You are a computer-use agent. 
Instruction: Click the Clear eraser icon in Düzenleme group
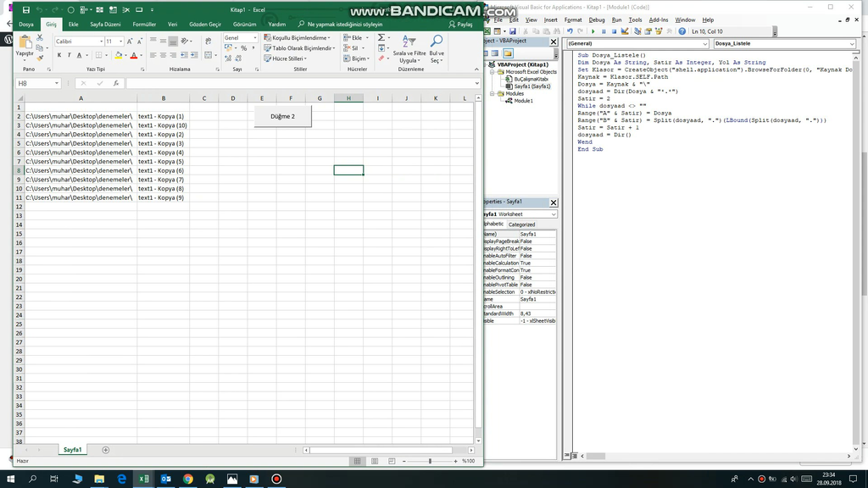click(381, 58)
